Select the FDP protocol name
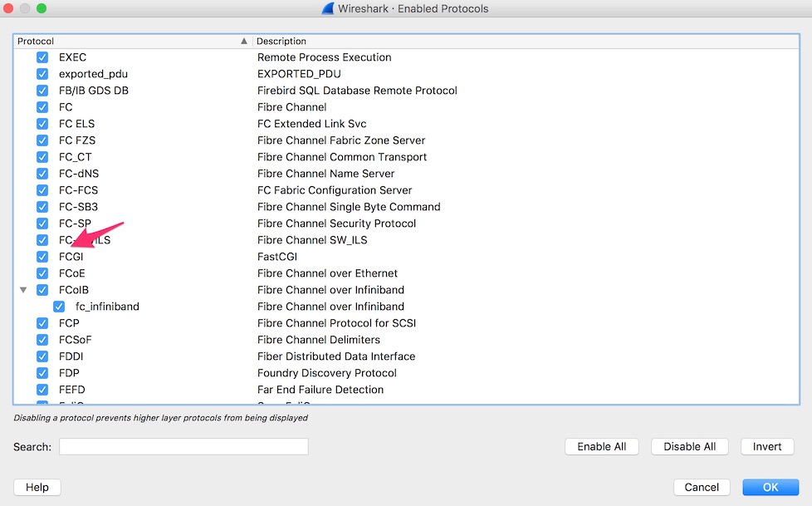 click(69, 373)
